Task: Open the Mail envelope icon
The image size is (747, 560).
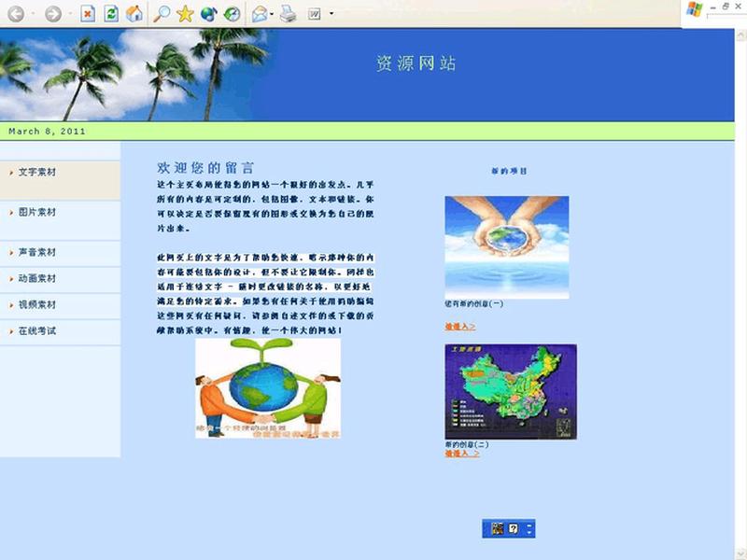Action: 260,13
